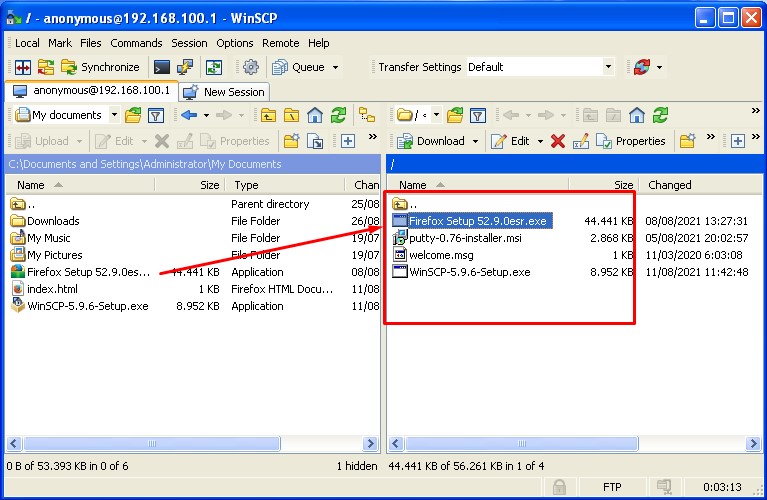Screen dimensions: 767x500
Task: Expand the Download button dropdown arrow
Action: click(x=474, y=141)
